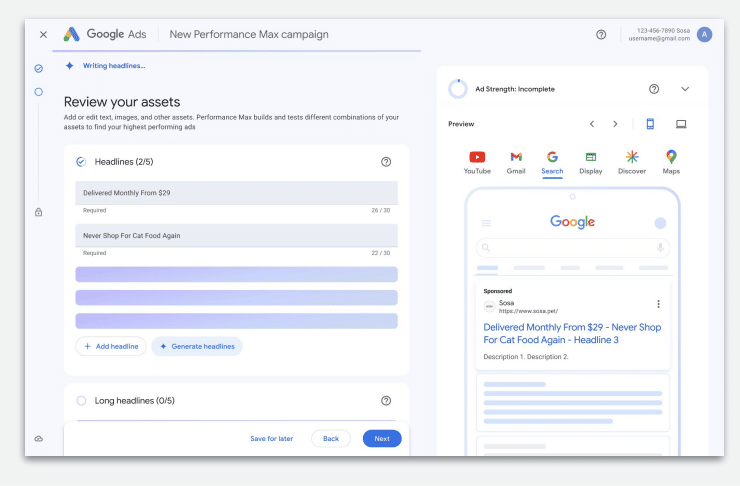Click the 'Review your assets' heading
740x486 pixels.
(122, 102)
